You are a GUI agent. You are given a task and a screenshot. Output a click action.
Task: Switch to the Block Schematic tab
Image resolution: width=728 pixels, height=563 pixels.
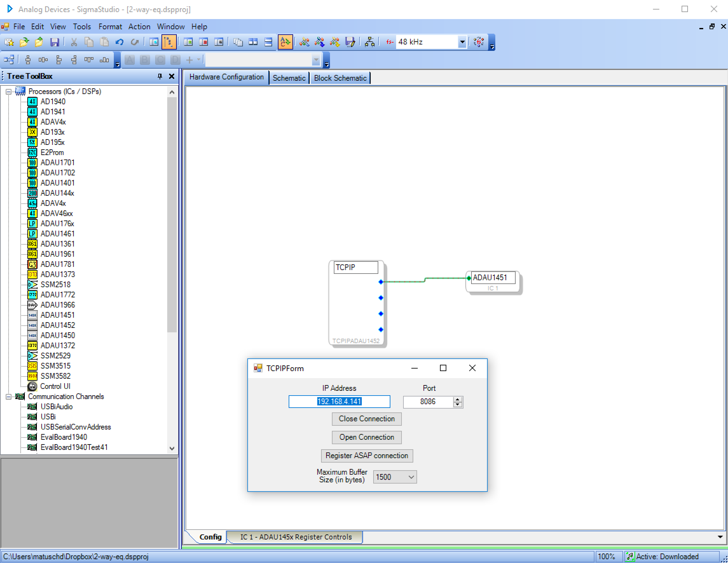(x=340, y=78)
